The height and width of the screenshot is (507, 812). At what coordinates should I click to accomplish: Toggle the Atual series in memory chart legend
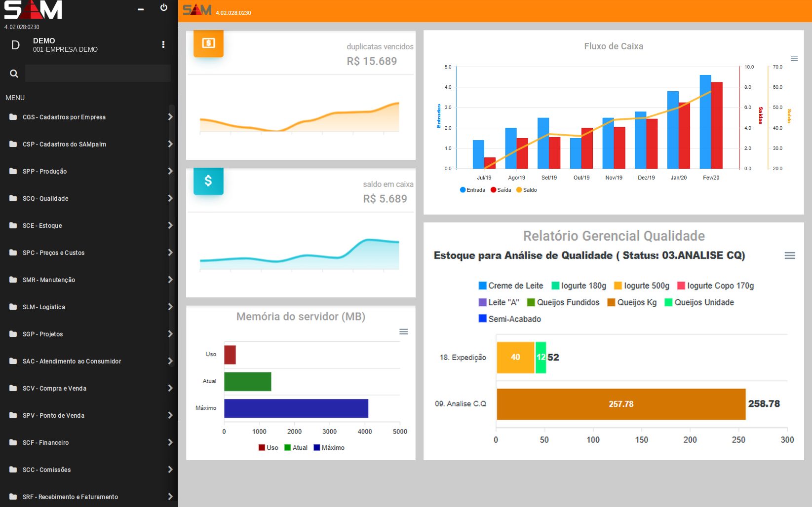coord(296,448)
